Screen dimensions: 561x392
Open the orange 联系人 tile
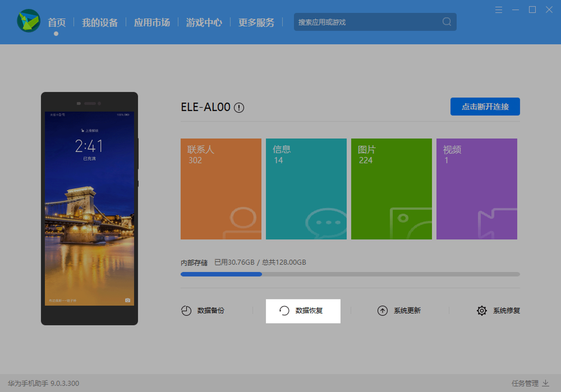221,189
